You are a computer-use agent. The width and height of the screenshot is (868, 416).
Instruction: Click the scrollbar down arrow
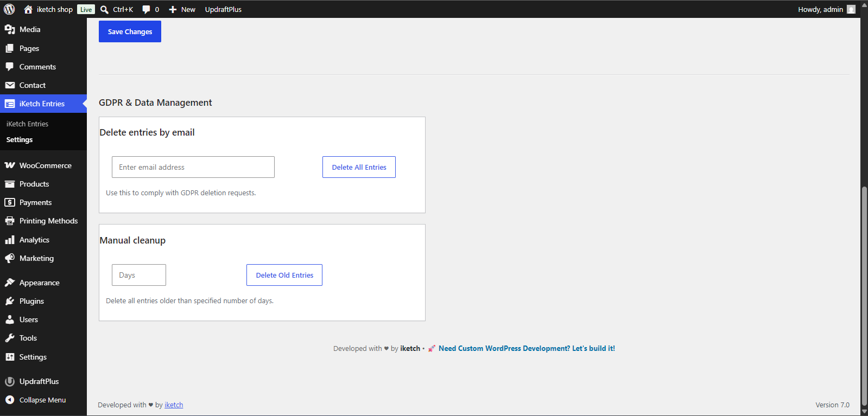864,412
